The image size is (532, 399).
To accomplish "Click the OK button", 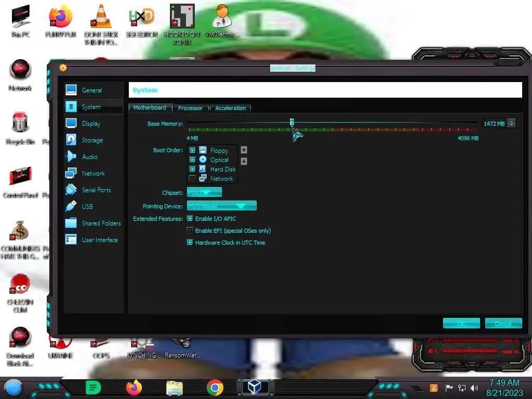I will click(x=461, y=323).
